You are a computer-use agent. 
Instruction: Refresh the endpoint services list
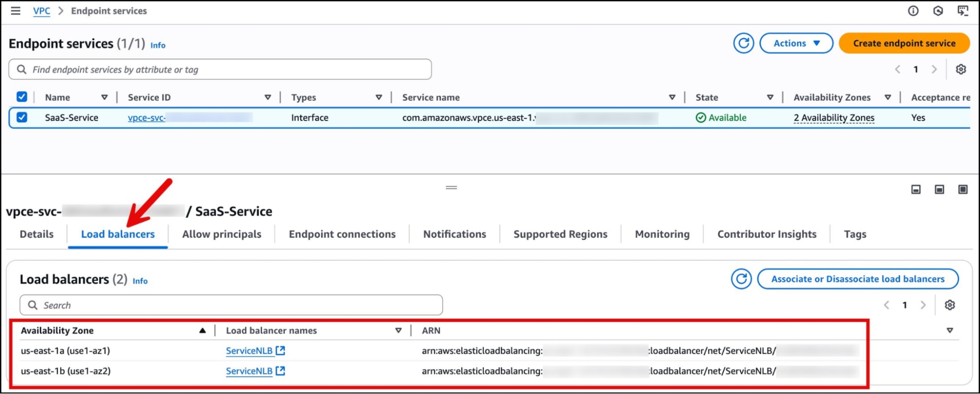pyautogui.click(x=743, y=43)
